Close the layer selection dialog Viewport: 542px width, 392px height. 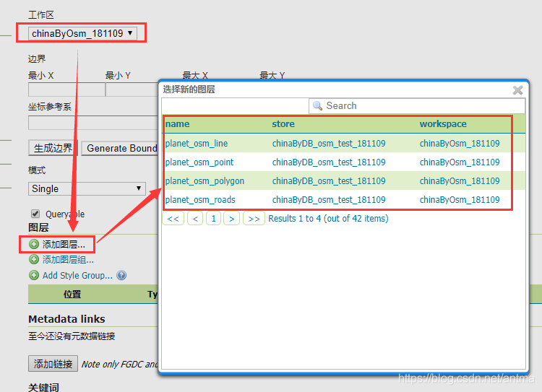(517, 90)
